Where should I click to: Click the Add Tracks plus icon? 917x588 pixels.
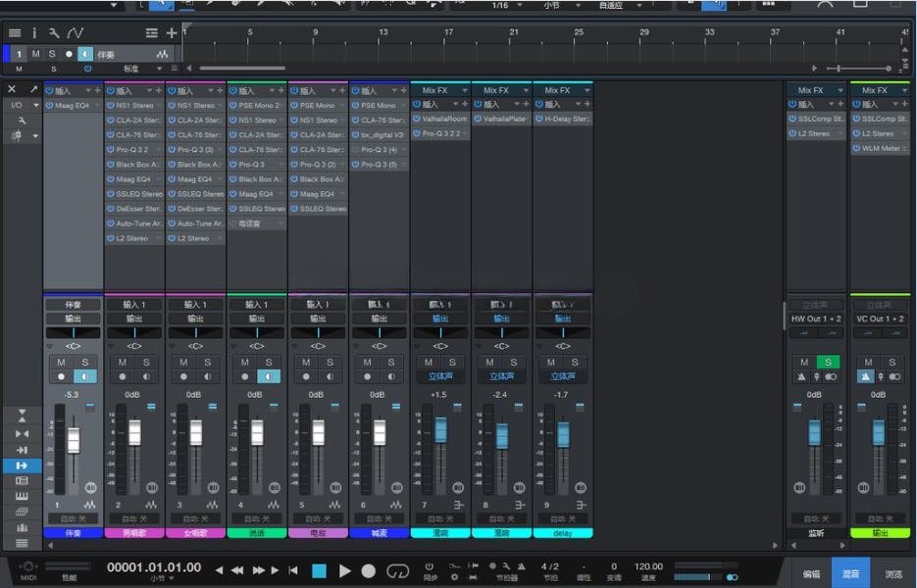pos(172,32)
